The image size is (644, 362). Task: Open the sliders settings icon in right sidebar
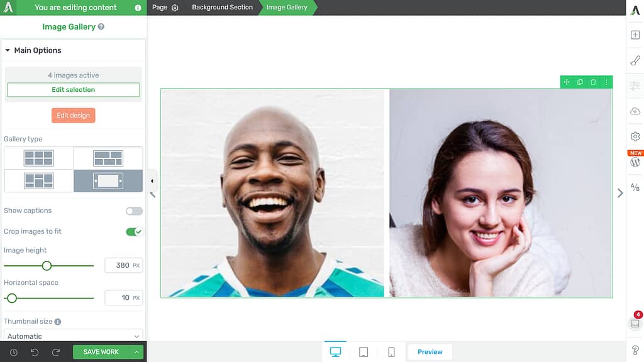click(635, 85)
